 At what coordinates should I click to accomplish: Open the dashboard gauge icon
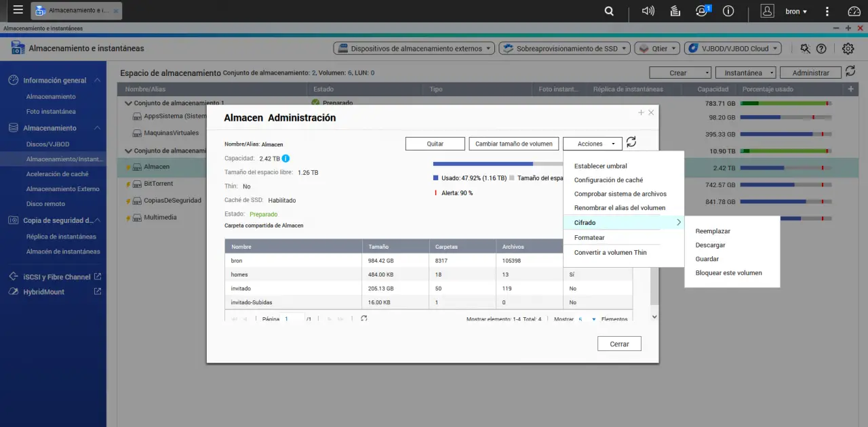tap(854, 11)
